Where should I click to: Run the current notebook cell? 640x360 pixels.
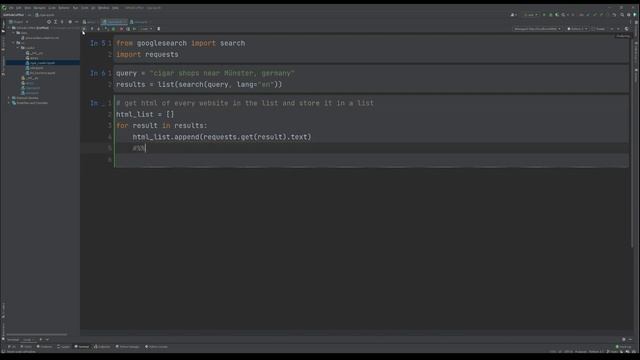click(x=106, y=29)
